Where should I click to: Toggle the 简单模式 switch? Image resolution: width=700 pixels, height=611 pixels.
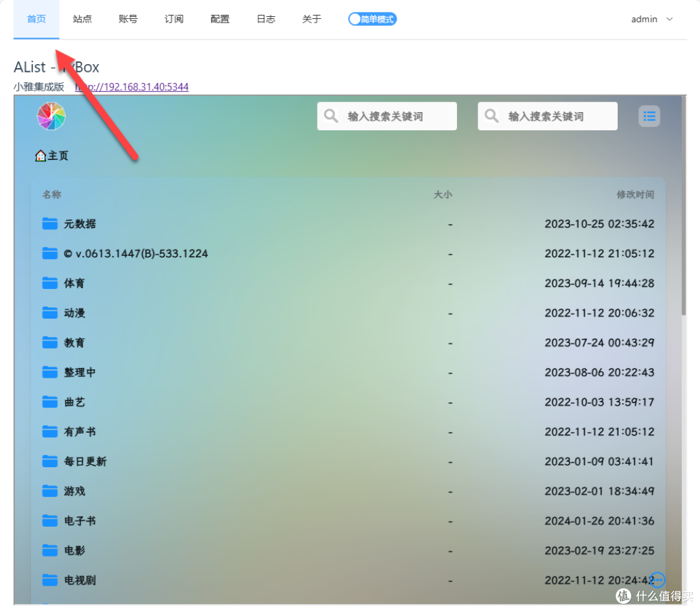tap(372, 19)
